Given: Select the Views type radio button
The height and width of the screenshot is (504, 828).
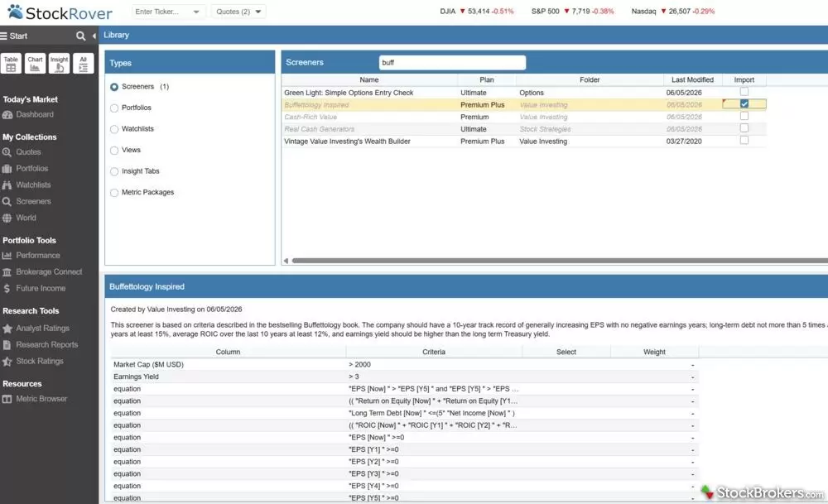Looking at the screenshot, I should click(x=114, y=151).
